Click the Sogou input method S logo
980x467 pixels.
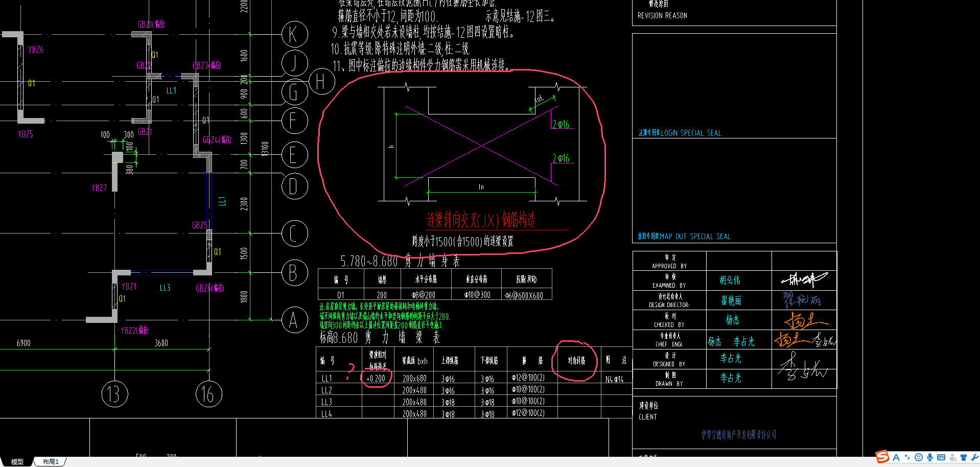(x=882, y=457)
